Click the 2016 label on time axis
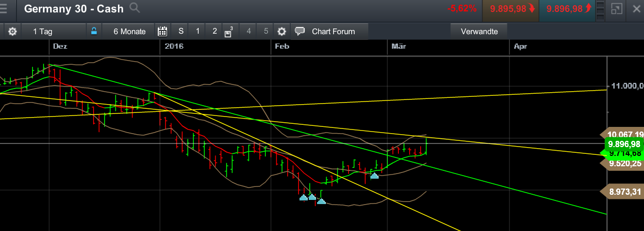644x231 pixels. click(x=174, y=47)
